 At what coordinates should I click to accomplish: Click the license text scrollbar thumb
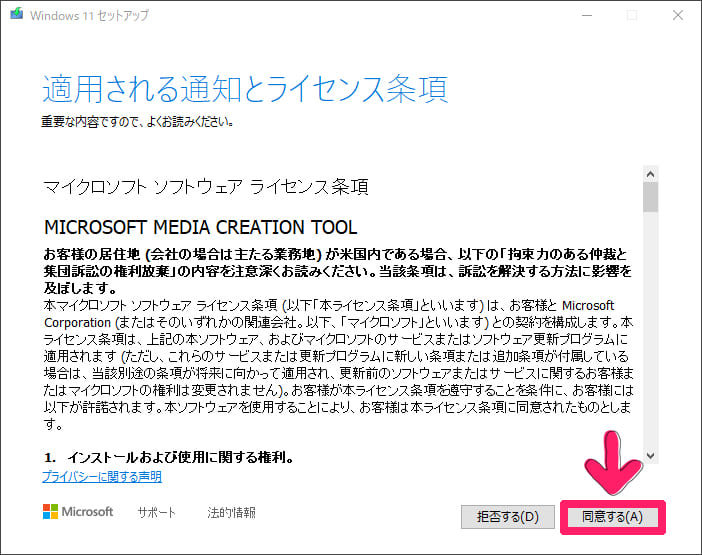coord(651,197)
